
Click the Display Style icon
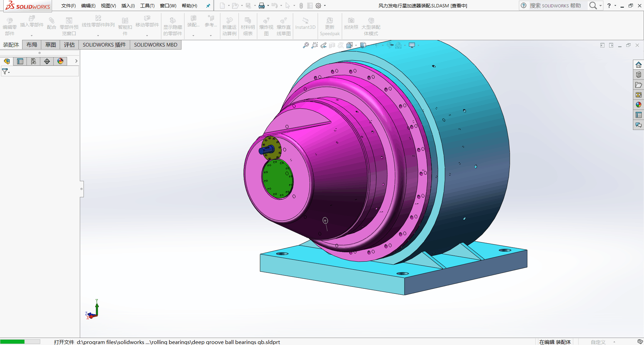click(x=363, y=45)
